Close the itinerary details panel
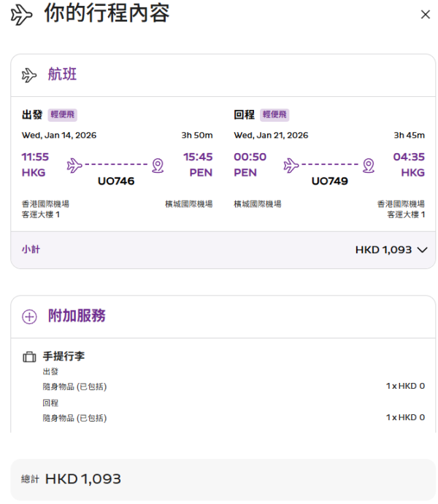The width and height of the screenshot is (438, 504). pyautogui.click(x=425, y=15)
